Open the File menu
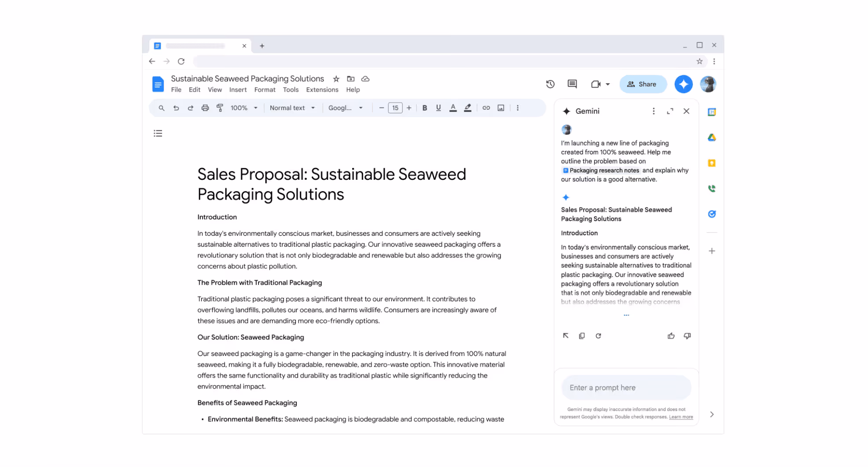The height and width of the screenshot is (467, 868). pyautogui.click(x=176, y=90)
